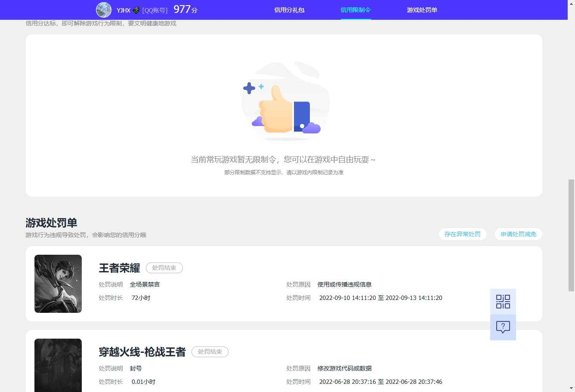Open the 王者荣耀 game cover thumbnail
The image size is (575, 392).
click(x=58, y=284)
